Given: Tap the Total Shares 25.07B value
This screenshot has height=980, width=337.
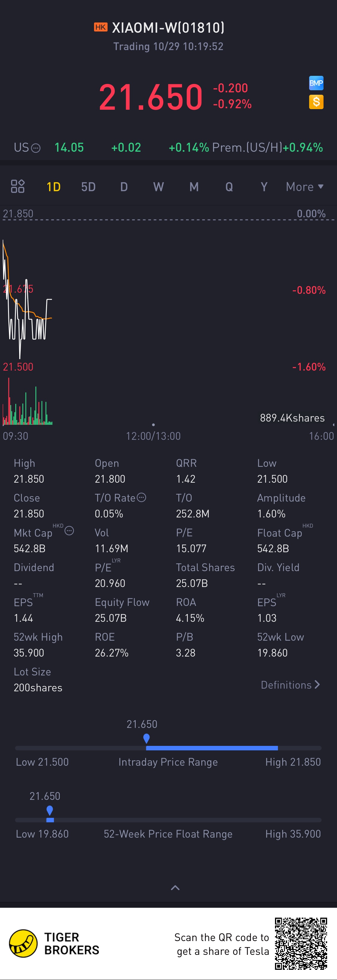Looking at the screenshot, I should (x=192, y=583).
